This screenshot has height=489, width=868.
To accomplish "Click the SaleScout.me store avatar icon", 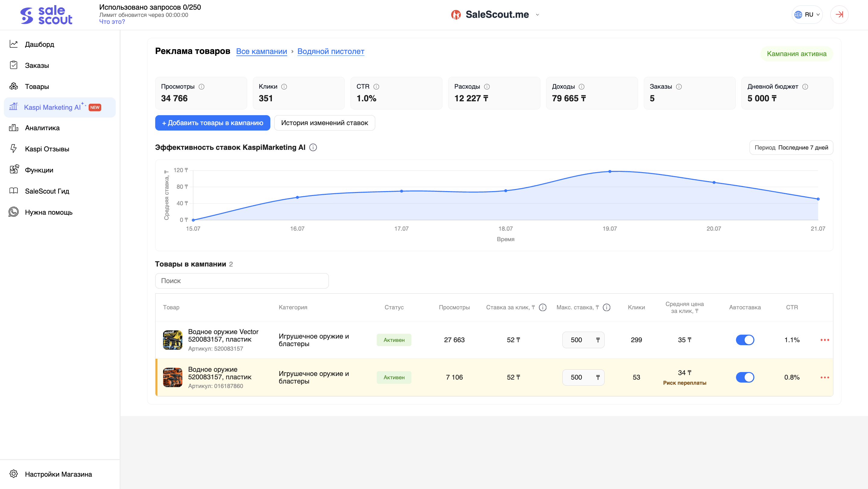I will pos(456,14).
